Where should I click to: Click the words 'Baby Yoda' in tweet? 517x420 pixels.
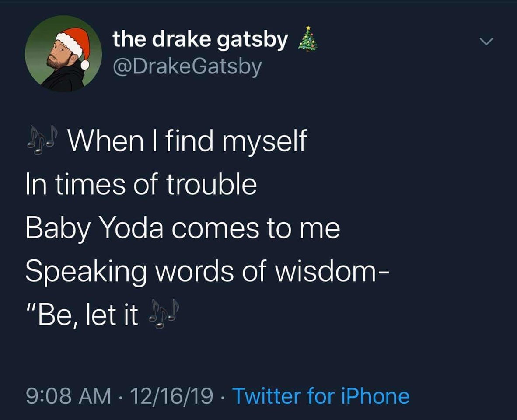pos(94,228)
